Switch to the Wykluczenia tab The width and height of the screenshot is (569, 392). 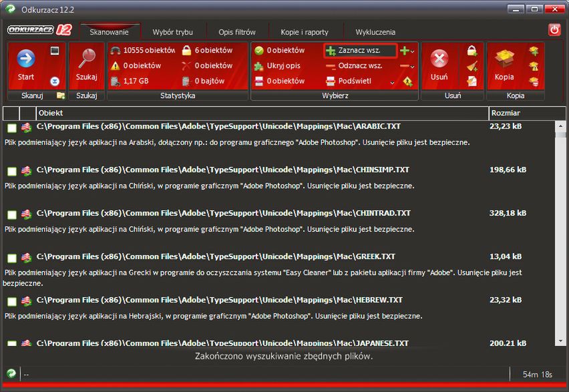(x=375, y=32)
